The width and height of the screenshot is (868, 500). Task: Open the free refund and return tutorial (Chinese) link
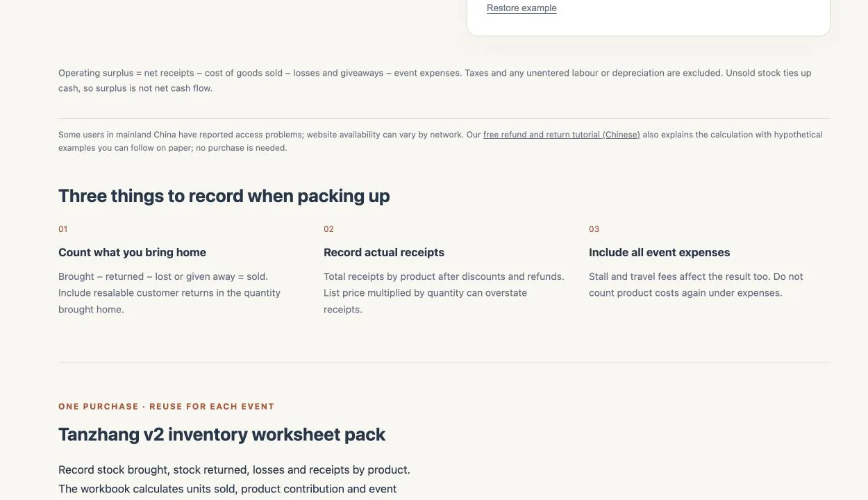(562, 135)
